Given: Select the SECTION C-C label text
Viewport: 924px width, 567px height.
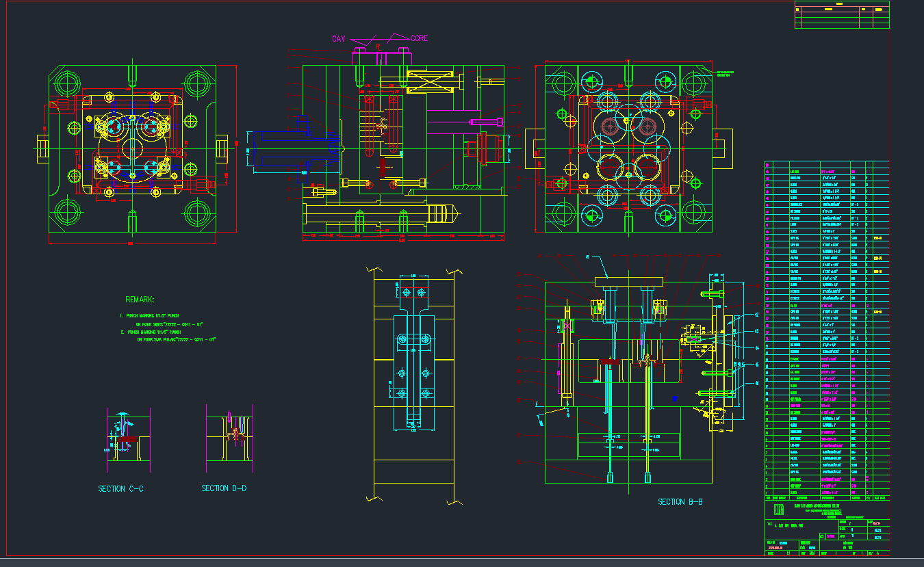Looking at the screenshot, I should pos(120,488).
